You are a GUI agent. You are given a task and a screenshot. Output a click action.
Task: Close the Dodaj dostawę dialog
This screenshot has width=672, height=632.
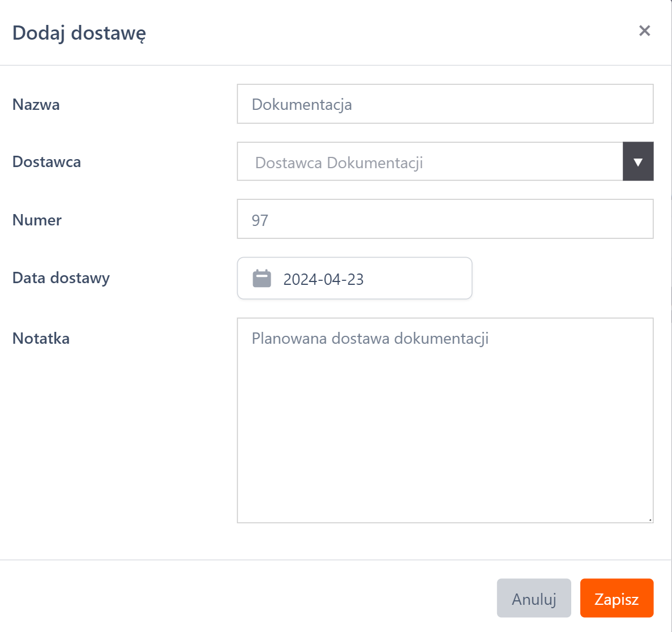tap(644, 31)
